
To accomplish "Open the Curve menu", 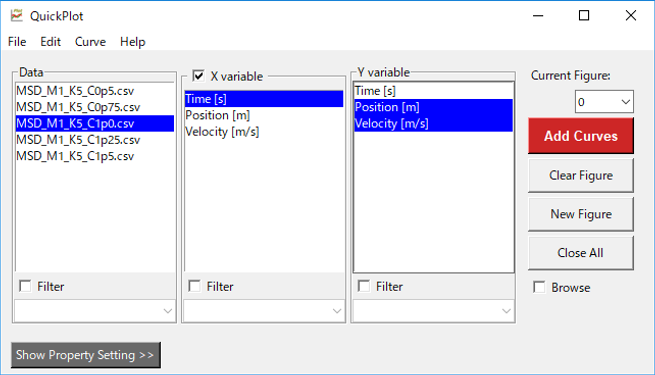I will tap(90, 42).
